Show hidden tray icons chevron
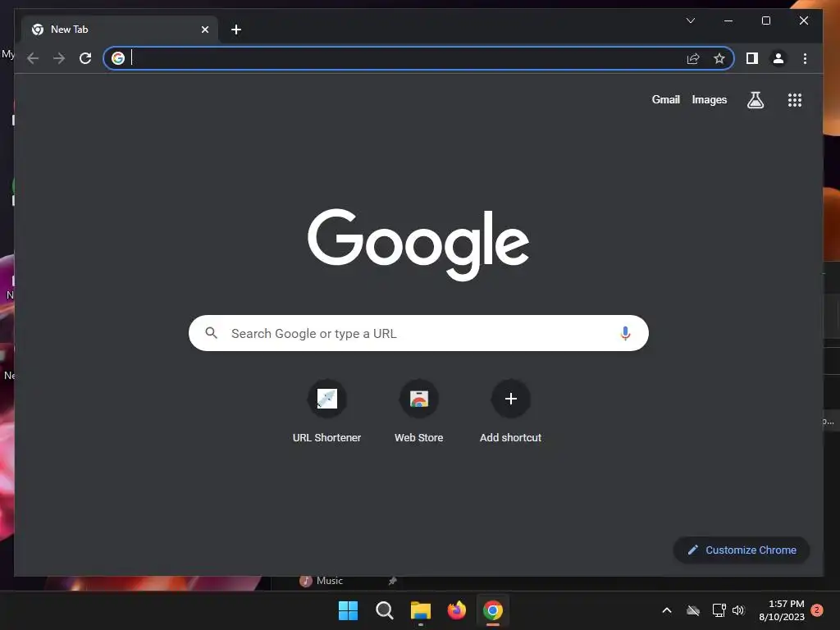 [x=667, y=610]
